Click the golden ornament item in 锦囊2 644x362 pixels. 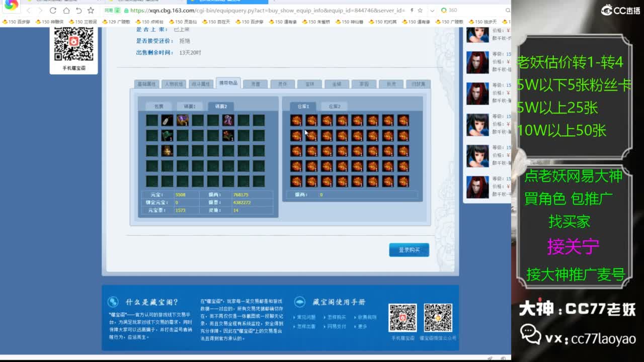[168, 150]
